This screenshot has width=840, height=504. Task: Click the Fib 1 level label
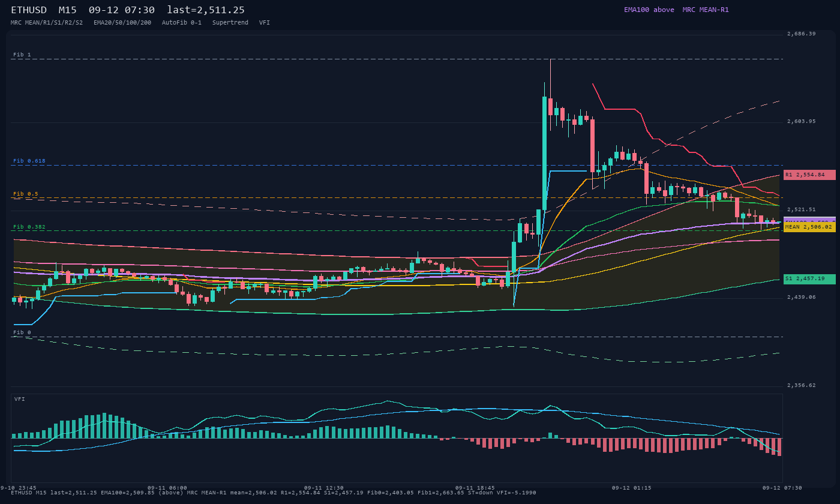click(22, 55)
